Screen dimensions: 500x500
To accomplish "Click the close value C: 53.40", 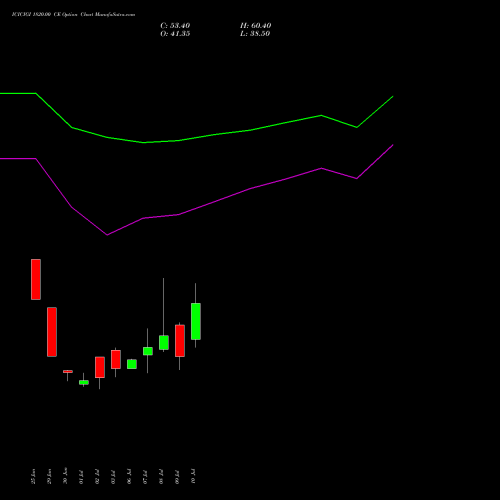I will pos(175,26).
